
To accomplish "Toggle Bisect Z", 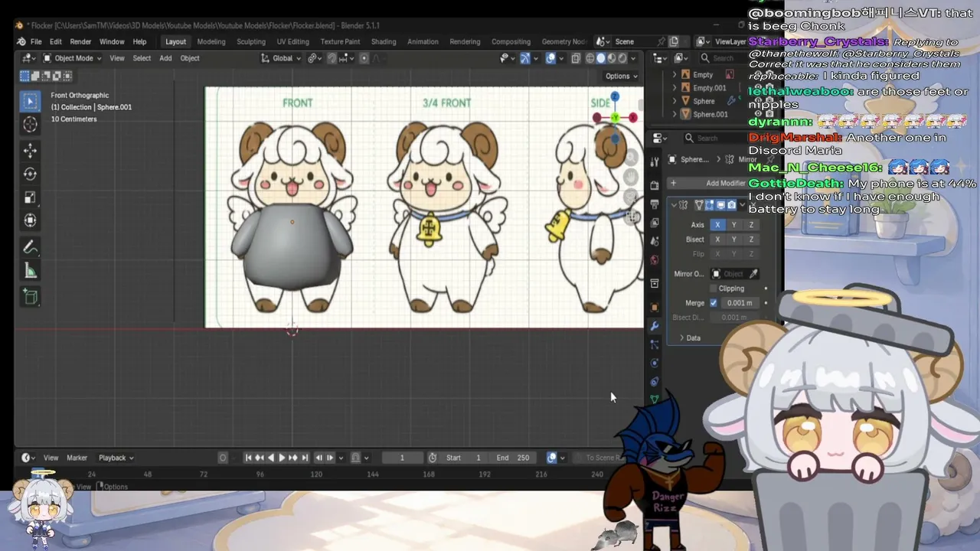I will coord(751,240).
